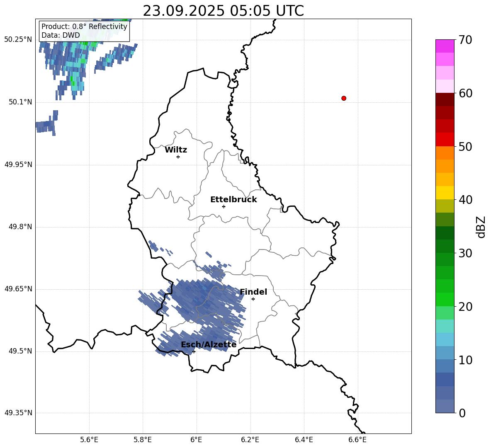Click the 5.8°E longitude label
This screenshot has width=491, height=448.
(143, 440)
